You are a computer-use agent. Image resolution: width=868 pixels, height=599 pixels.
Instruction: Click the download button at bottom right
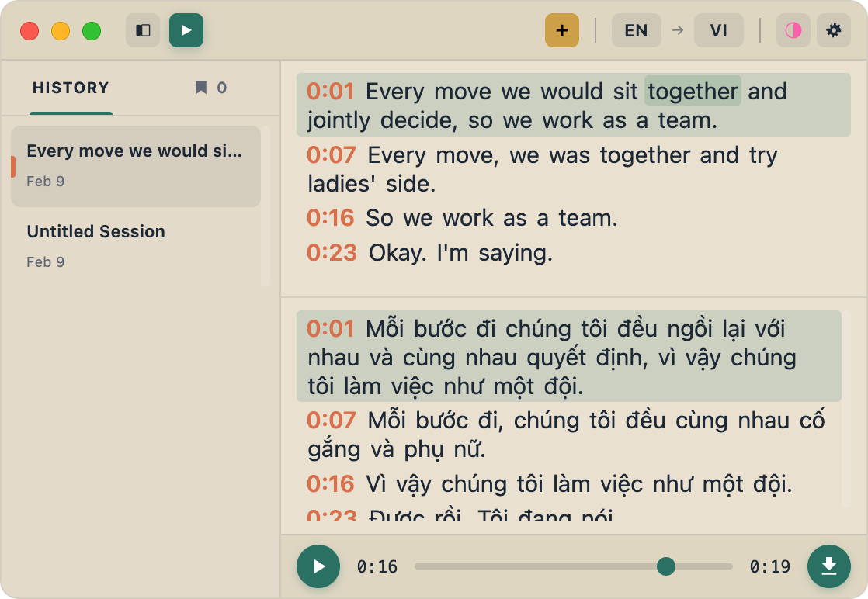(828, 566)
